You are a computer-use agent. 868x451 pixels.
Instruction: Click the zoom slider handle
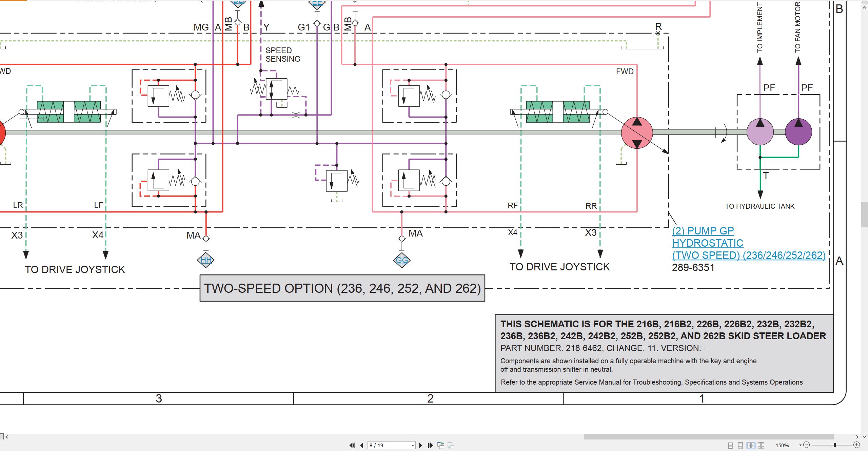coord(835,445)
